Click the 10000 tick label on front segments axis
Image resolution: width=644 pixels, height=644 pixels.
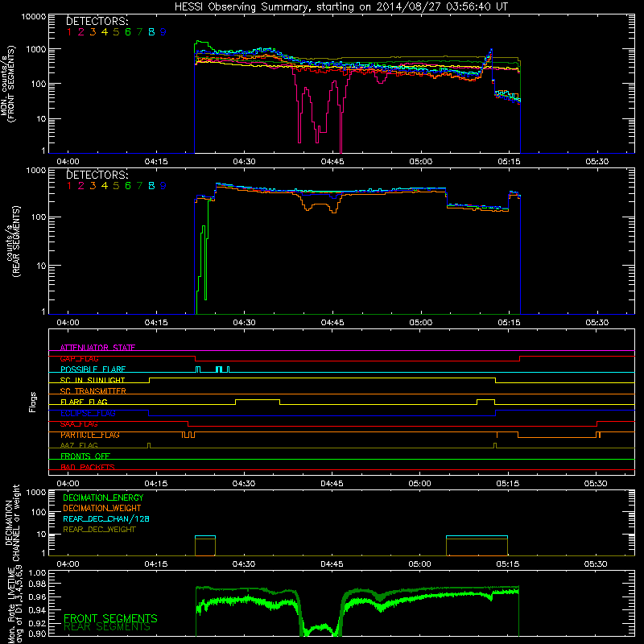click(x=33, y=16)
